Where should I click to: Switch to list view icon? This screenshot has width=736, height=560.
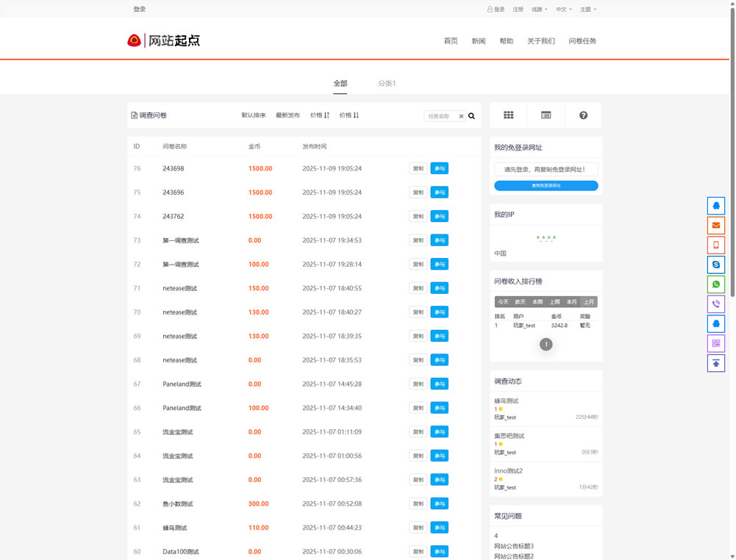[x=546, y=115]
